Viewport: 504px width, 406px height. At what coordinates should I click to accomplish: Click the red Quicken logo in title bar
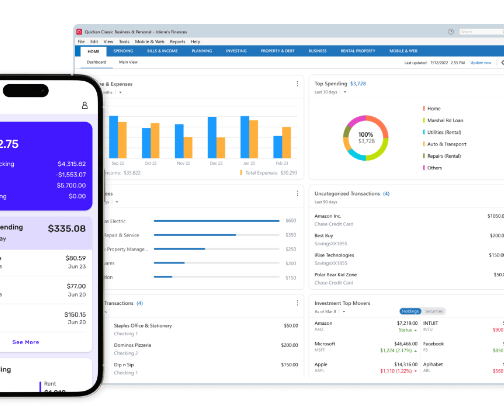click(79, 32)
